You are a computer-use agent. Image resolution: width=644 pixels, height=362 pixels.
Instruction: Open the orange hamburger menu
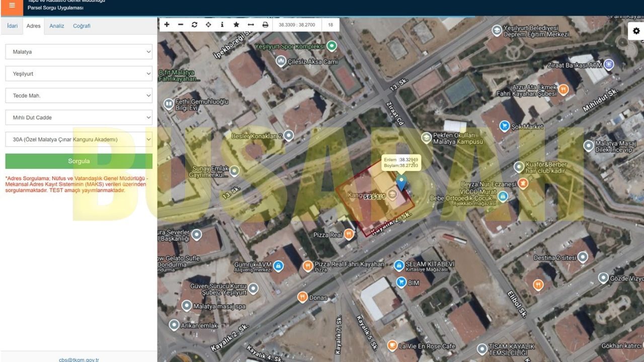12,6
